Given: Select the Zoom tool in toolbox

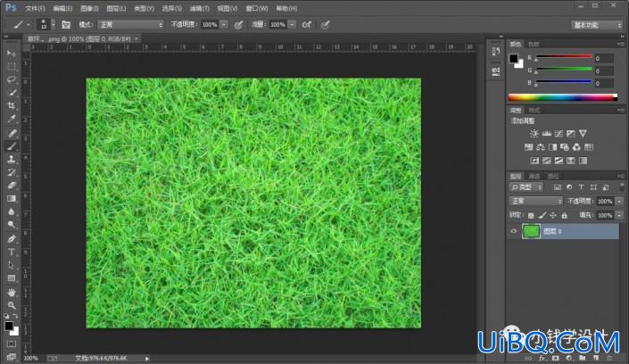Looking at the screenshot, I should (12, 305).
